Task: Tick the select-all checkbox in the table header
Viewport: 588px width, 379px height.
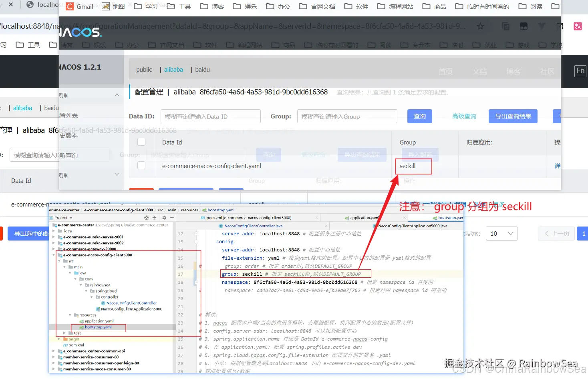Action: pos(141,142)
